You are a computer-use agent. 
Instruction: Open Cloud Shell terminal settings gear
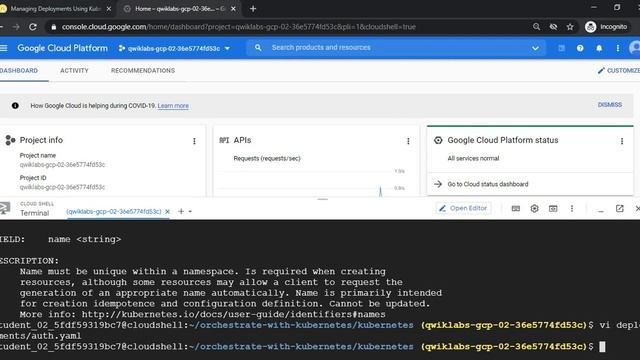[x=534, y=209]
